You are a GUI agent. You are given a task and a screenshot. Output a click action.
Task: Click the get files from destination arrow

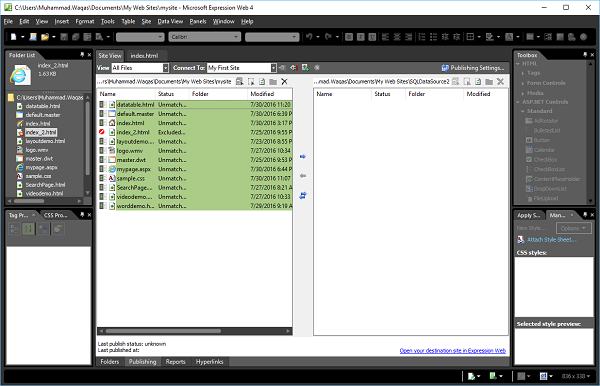tap(303, 176)
